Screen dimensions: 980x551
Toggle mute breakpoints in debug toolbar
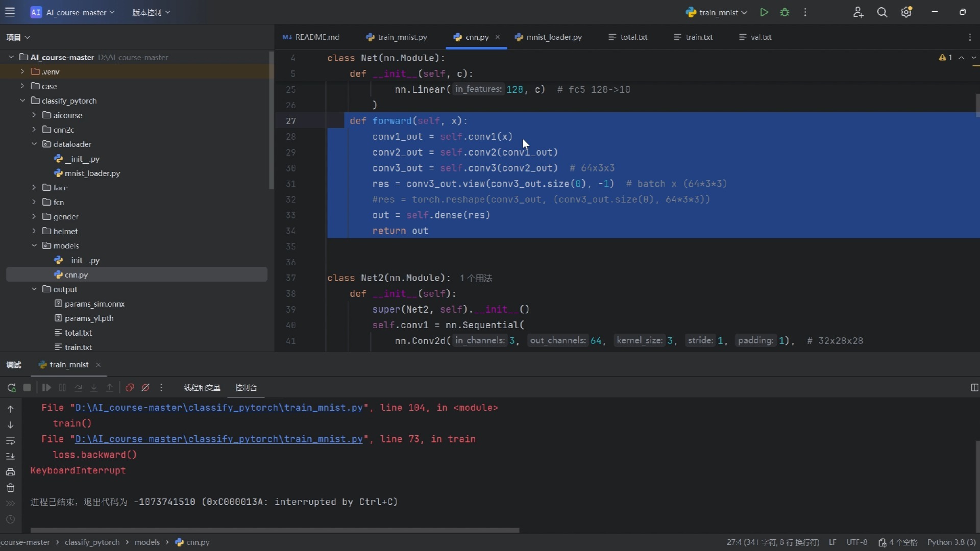coord(145,388)
